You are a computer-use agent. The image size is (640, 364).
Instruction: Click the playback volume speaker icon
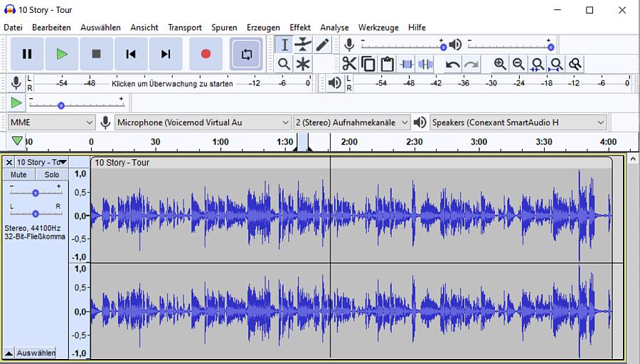coord(455,45)
